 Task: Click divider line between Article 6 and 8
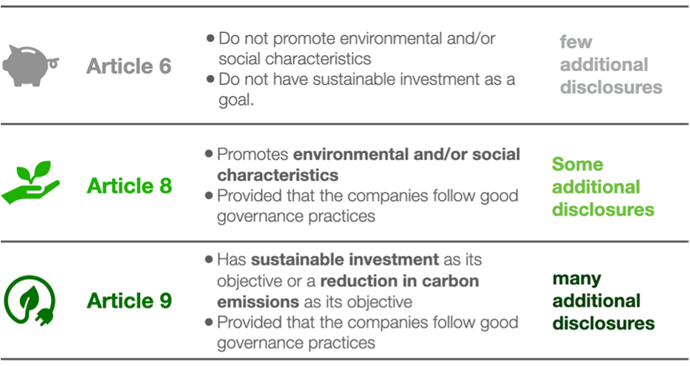(345, 124)
